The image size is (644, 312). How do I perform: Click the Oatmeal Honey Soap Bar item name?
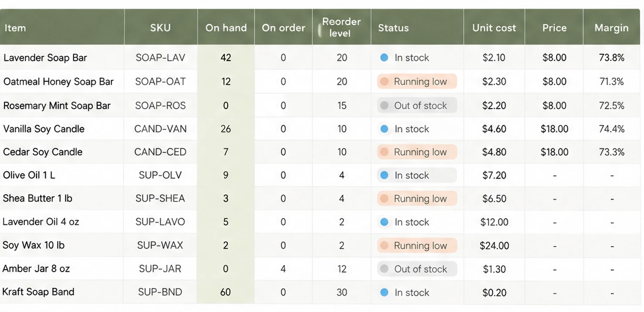click(58, 82)
